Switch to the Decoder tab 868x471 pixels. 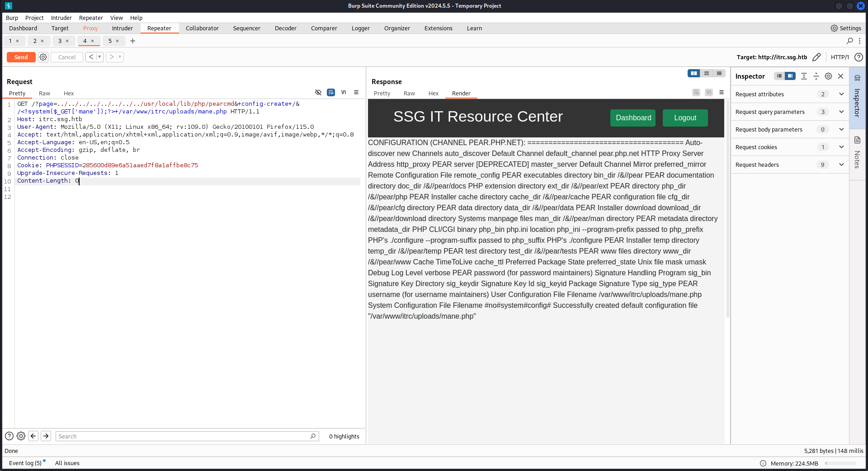tap(286, 28)
